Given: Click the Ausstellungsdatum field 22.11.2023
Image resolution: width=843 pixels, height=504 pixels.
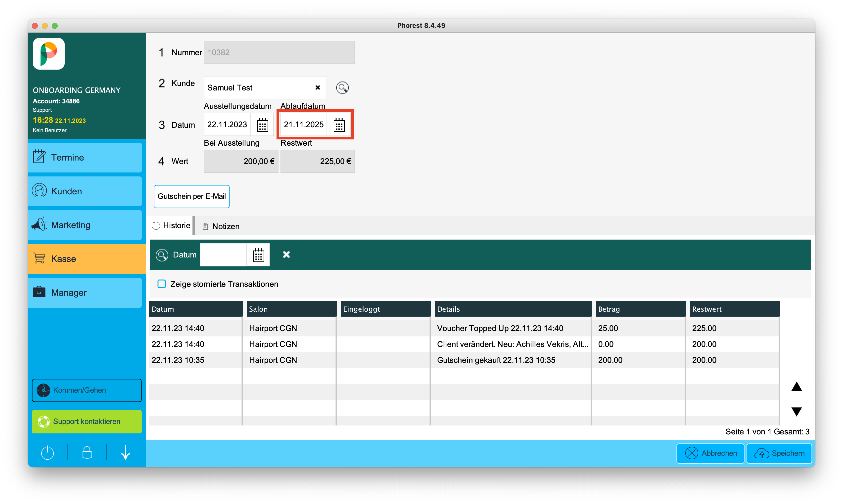Looking at the screenshot, I should coord(227,125).
